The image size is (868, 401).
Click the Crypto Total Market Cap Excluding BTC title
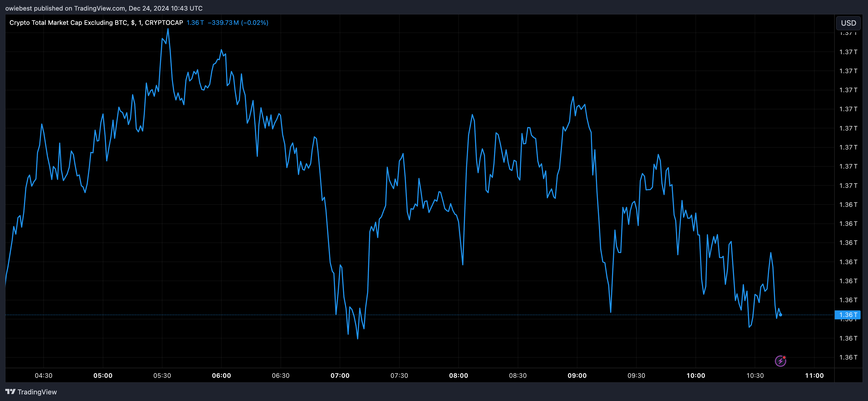[96, 22]
